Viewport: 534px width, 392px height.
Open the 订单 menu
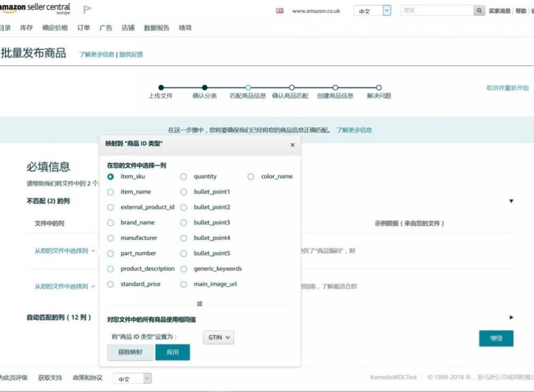pos(83,28)
